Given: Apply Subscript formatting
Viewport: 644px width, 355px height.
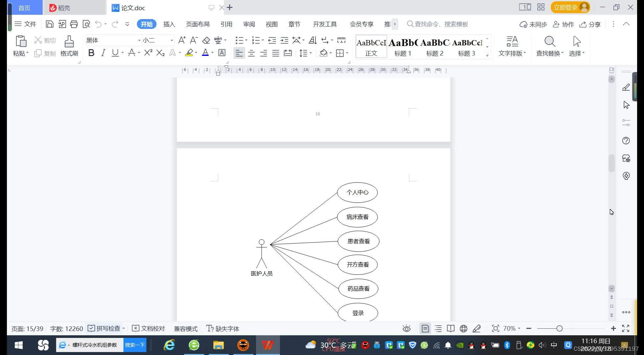Looking at the screenshot, I should pos(160,53).
